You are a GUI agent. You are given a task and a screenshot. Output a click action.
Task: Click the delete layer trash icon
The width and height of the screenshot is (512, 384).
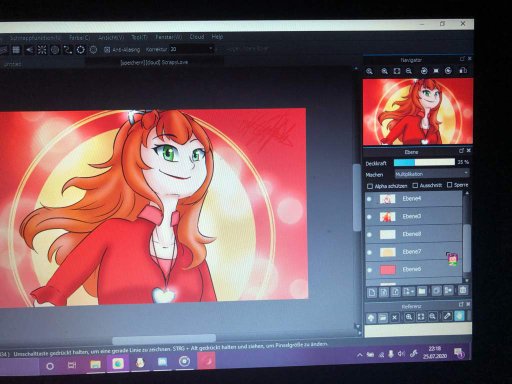pyautogui.click(x=463, y=290)
